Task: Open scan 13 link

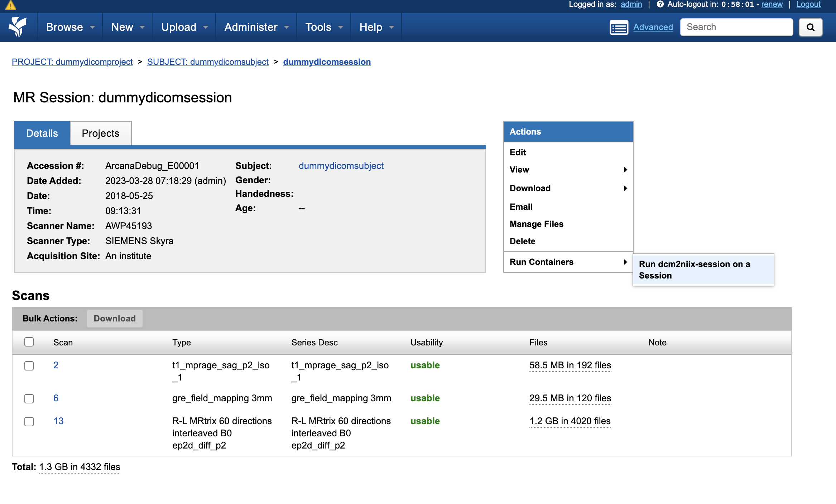Action: [59, 421]
